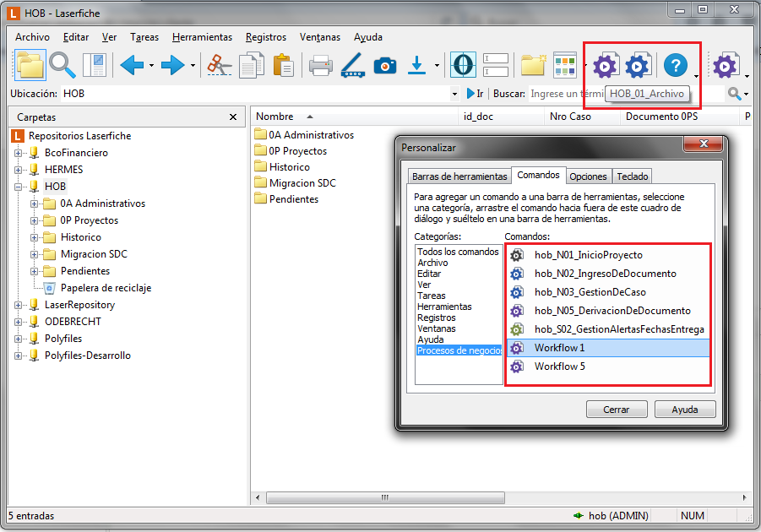The height and width of the screenshot is (532, 761).
Task: Expand the Polyfiles-Desarrollo repository node
Action: click(x=18, y=356)
